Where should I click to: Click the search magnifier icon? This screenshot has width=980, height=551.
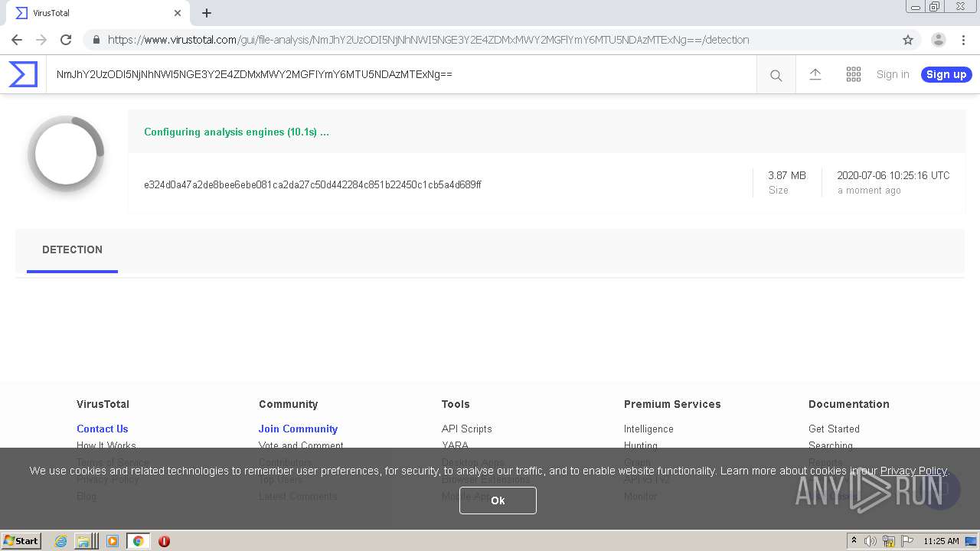[x=776, y=75]
